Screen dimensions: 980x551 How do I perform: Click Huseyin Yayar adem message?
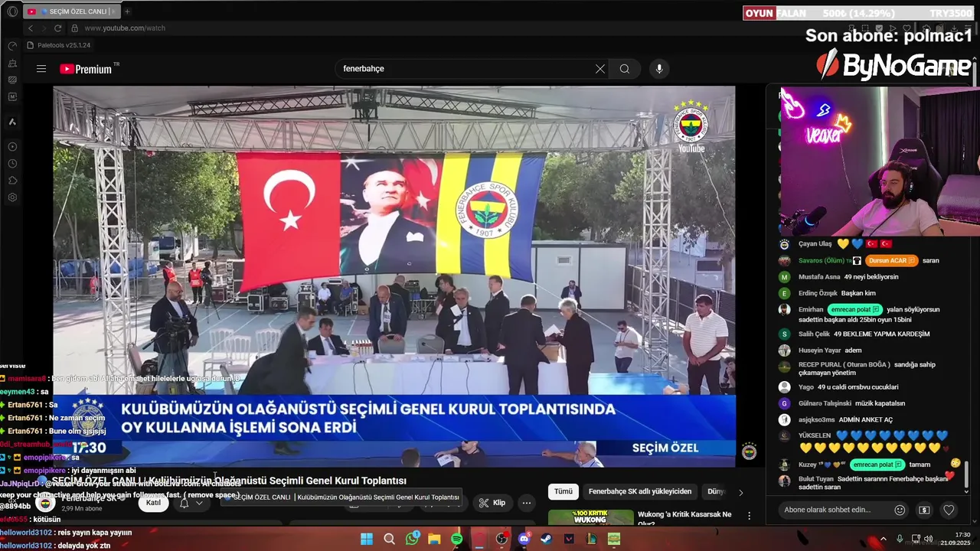pos(830,350)
